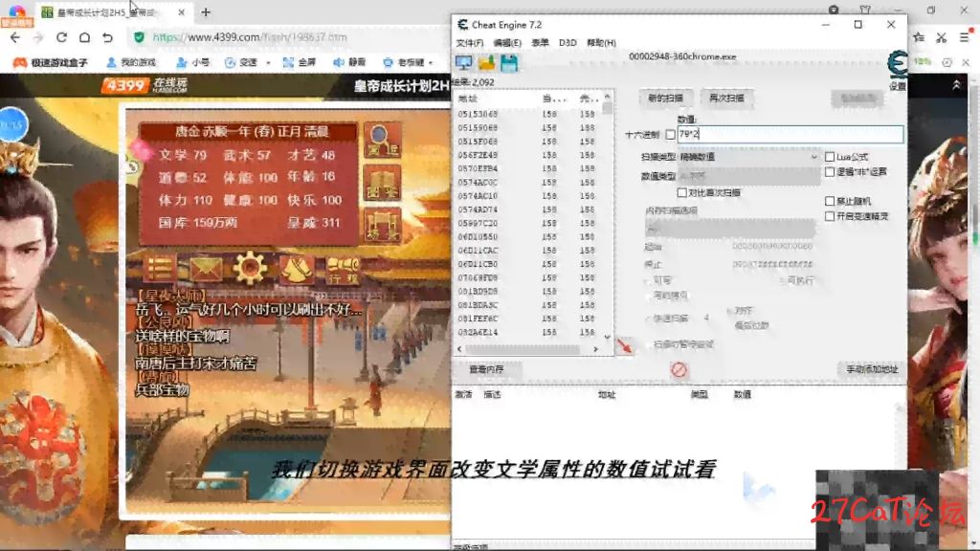
Task: Reload the browser page
Action: (61, 37)
